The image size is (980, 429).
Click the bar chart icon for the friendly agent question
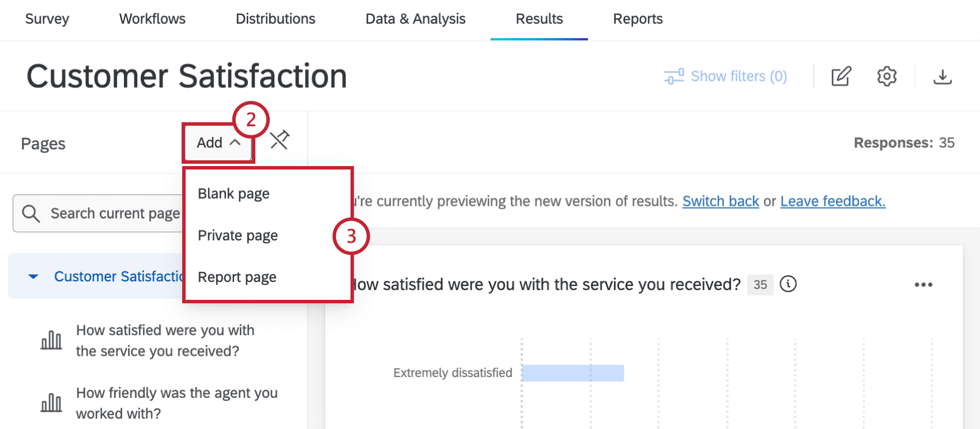[x=51, y=402]
